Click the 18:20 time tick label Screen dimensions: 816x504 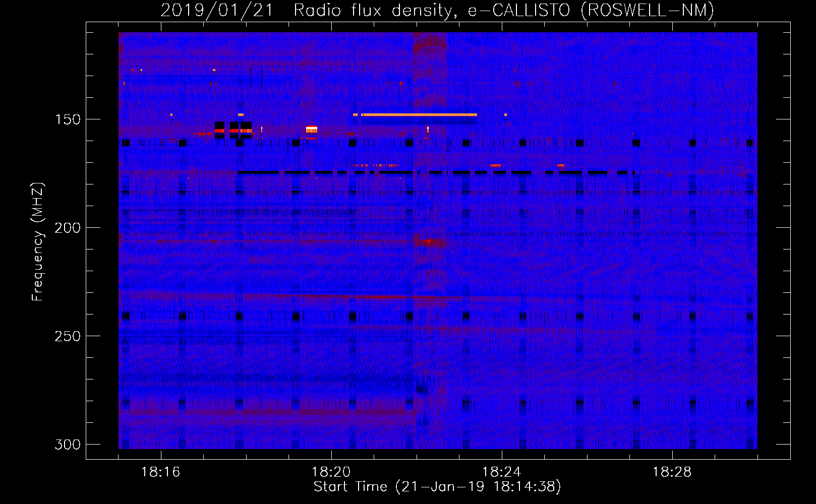point(331,472)
